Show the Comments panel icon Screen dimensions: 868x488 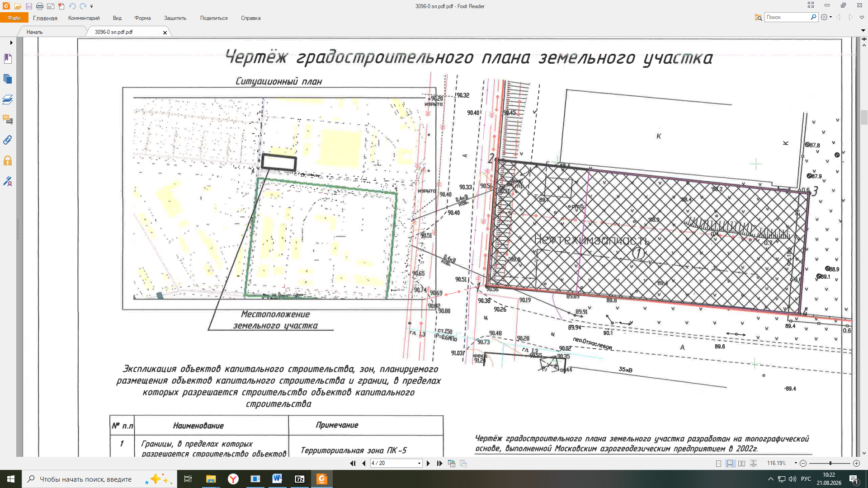pos(8,120)
